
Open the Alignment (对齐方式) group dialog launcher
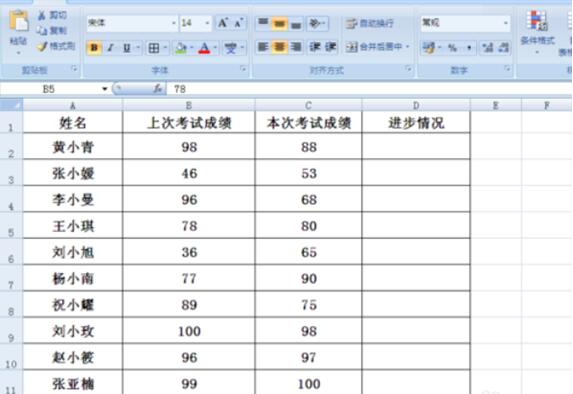[x=409, y=68]
